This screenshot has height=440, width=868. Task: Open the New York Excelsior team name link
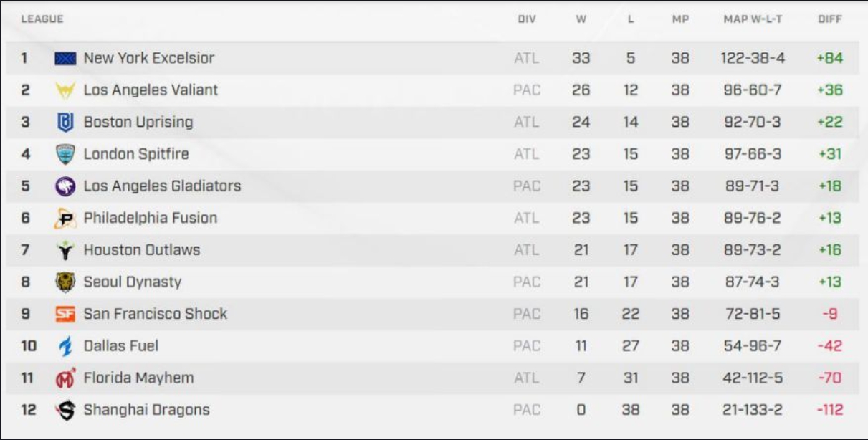click(x=149, y=58)
